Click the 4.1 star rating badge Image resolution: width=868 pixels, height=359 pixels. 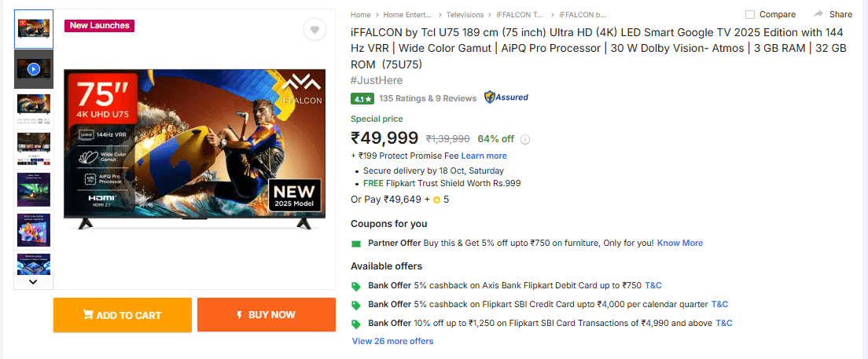pyautogui.click(x=362, y=99)
